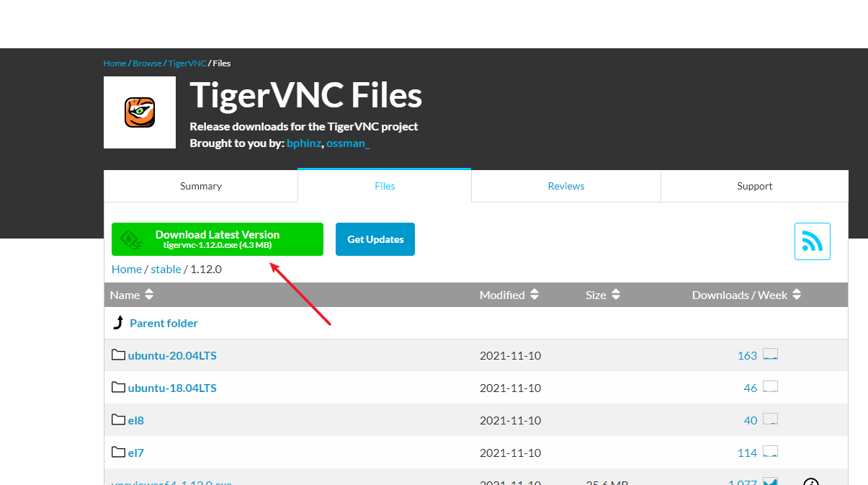Click the Get Updates button

pos(375,239)
